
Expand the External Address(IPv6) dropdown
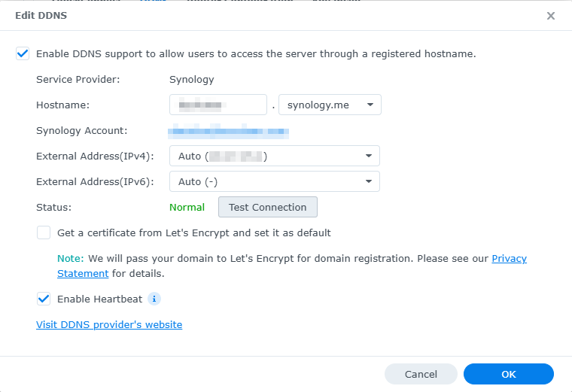(x=274, y=181)
